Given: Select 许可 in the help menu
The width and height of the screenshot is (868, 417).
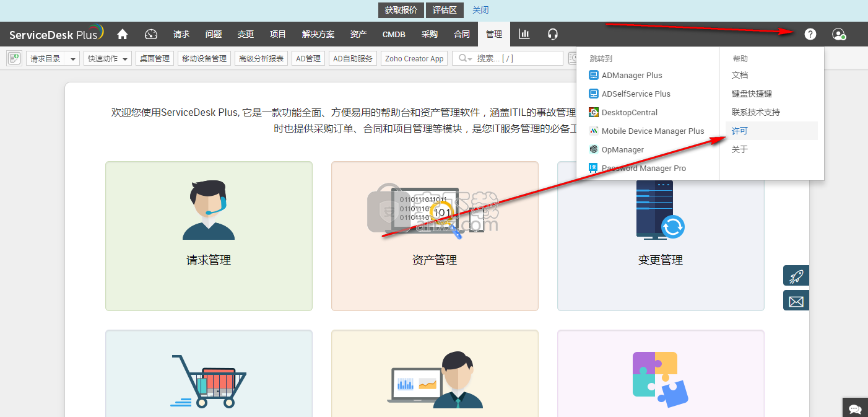Looking at the screenshot, I should [771, 131].
